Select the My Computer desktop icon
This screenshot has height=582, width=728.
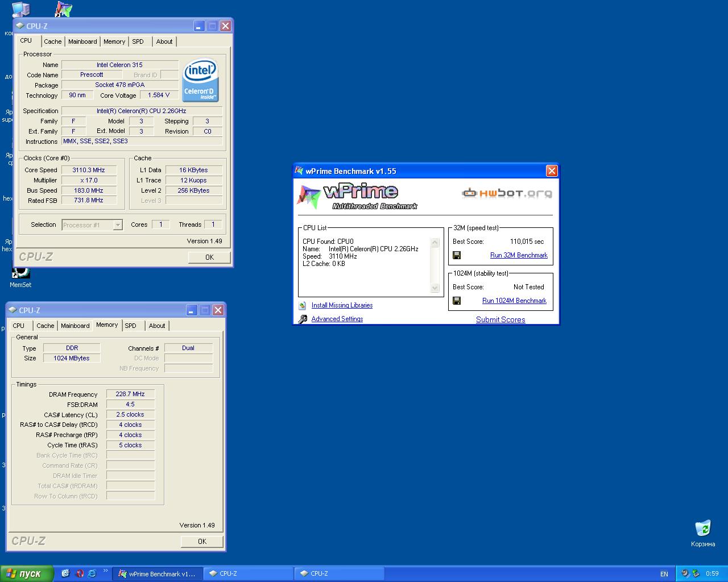point(20,9)
